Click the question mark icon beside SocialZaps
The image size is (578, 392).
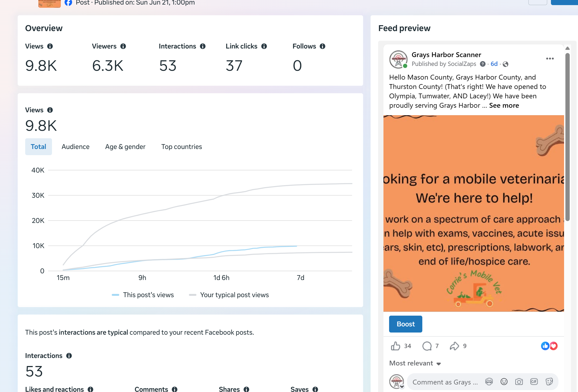click(x=483, y=64)
